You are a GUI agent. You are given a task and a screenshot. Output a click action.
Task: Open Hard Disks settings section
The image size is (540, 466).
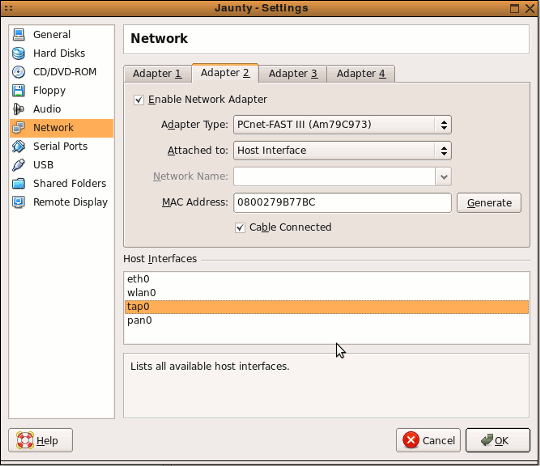coord(61,53)
